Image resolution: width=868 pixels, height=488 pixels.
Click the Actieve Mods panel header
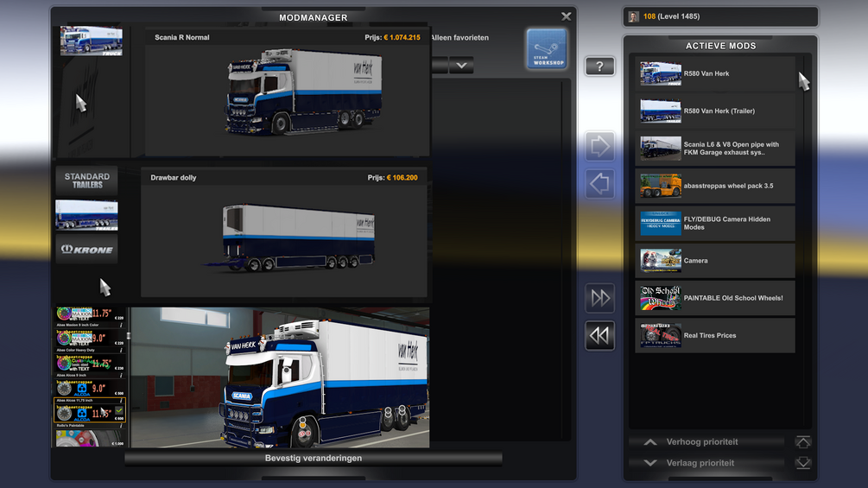click(721, 46)
